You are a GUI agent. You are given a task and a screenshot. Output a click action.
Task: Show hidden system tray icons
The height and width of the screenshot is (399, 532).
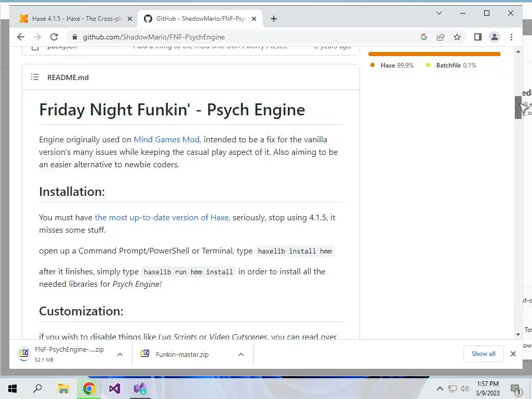[440, 389]
